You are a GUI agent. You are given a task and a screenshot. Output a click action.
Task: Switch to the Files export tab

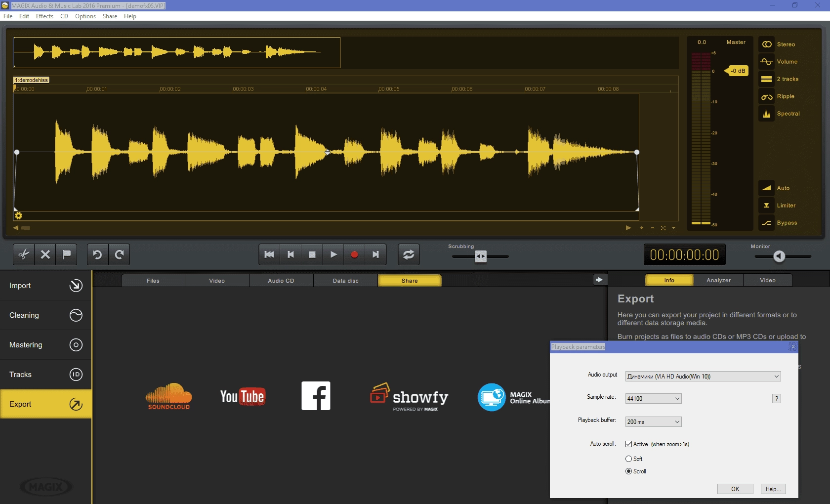(x=153, y=281)
